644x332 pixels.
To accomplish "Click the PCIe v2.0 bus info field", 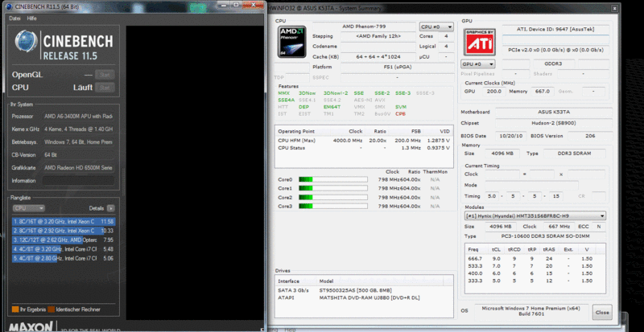I will tap(555, 50).
